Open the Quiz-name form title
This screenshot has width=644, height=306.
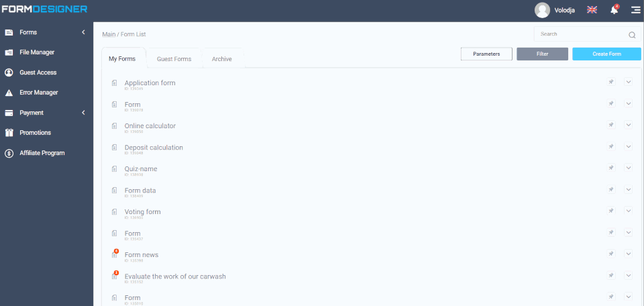tap(141, 169)
